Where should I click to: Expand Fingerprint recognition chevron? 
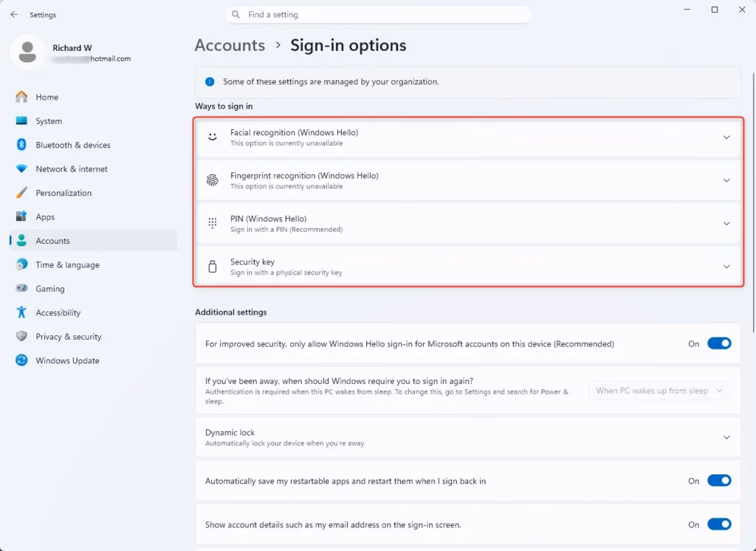[726, 180]
